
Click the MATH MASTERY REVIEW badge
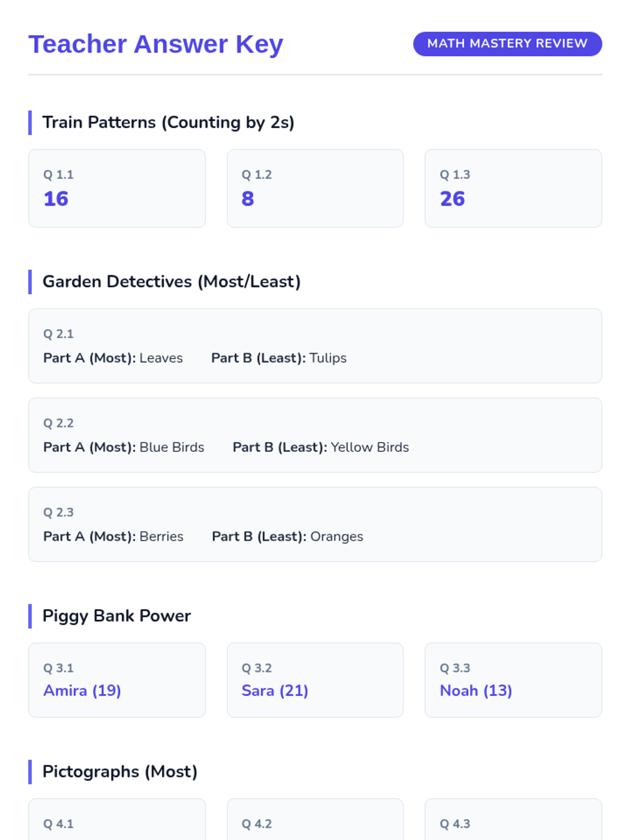(x=507, y=44)
